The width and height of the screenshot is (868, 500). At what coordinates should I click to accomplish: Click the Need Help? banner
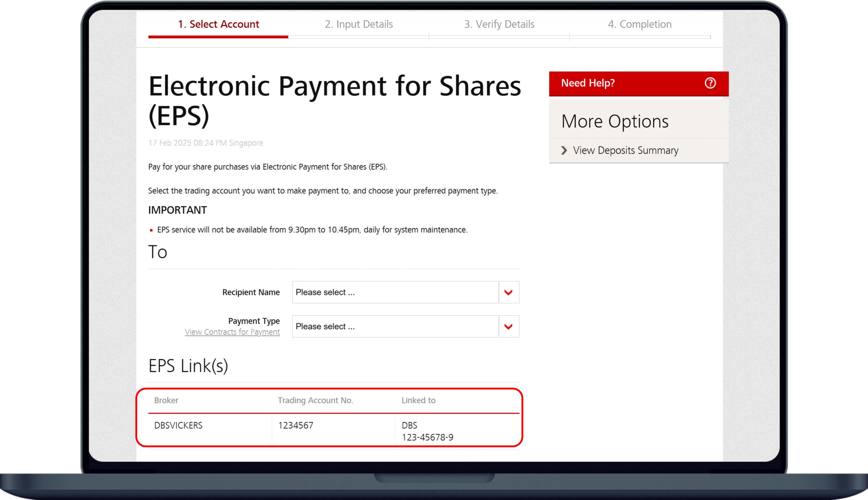[639, 83]
